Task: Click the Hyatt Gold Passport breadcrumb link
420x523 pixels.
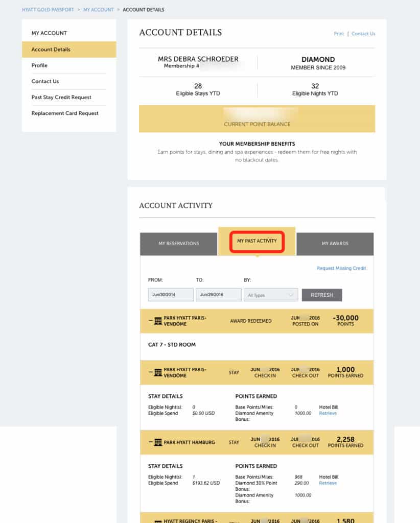Action: click(x=48, y=10)
